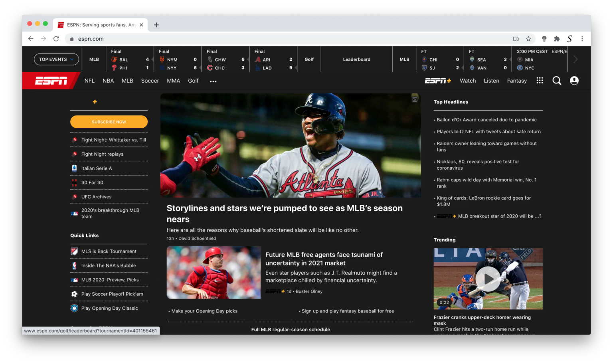
Task: Open the full MLB regular-season schedule link
Action: click(290, 329)
